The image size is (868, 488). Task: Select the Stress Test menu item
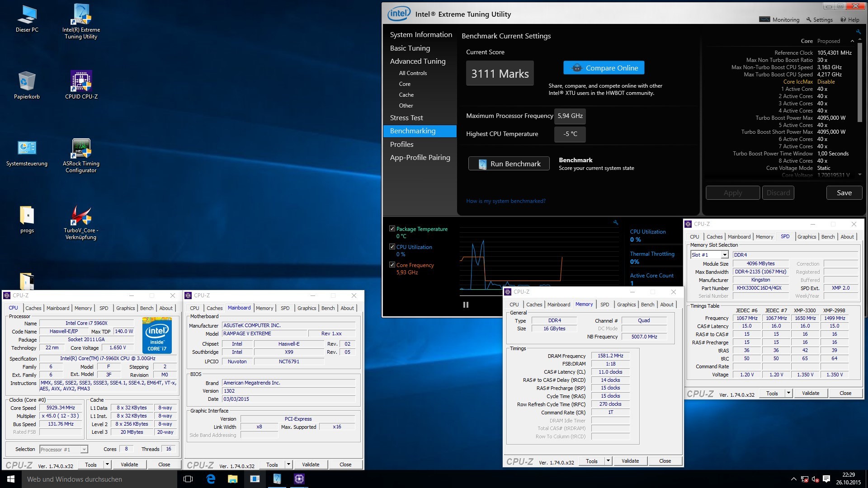click(x=406, y=118)
